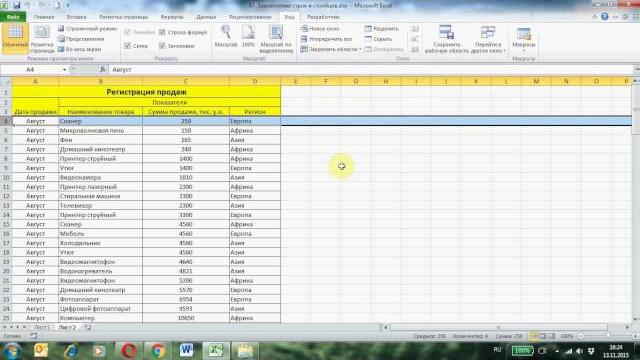Click the zoom slider in status bar
The image size is (640, 360).
tap(608, 336)
